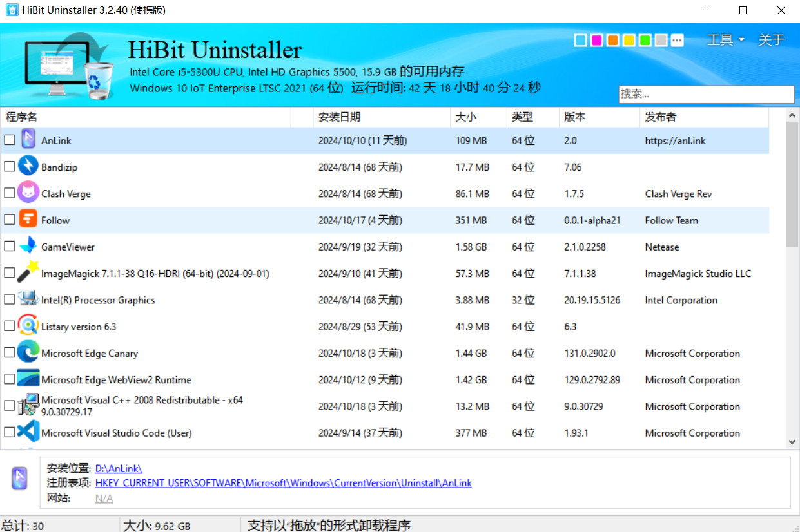Select the magenta theme color swatch

[597, 41]
